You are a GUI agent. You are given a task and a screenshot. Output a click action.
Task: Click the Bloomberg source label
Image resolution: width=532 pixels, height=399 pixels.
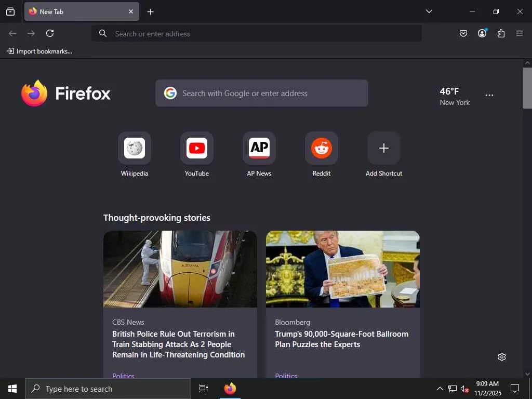tap(292, 322)
